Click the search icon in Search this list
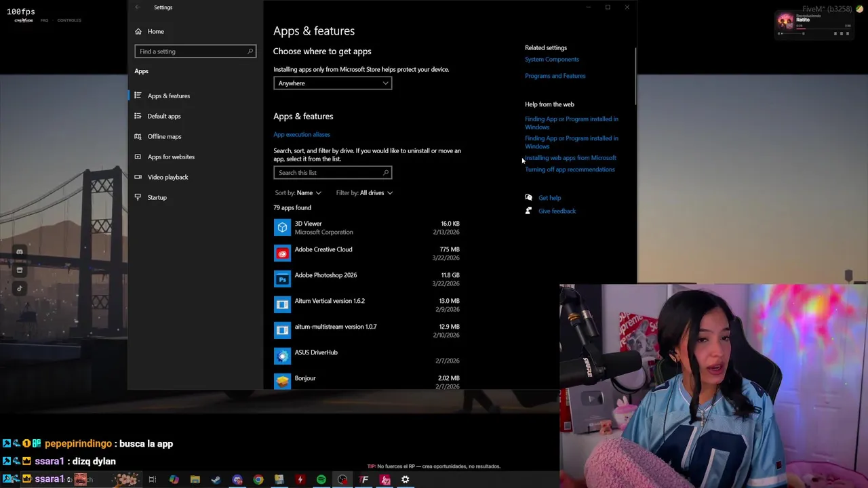The width and height of the screenshot is (868, 488). (x=386, y=173)
